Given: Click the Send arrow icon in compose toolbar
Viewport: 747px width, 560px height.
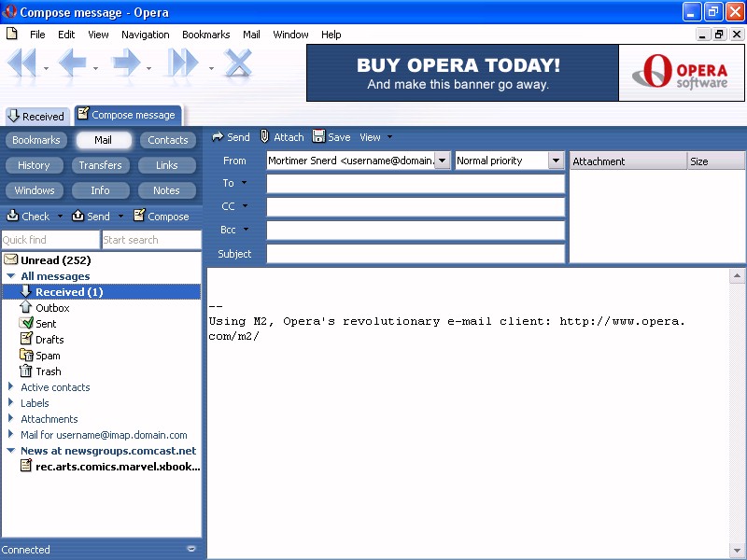Looking at the screenshot, I should tap(218, 137).
